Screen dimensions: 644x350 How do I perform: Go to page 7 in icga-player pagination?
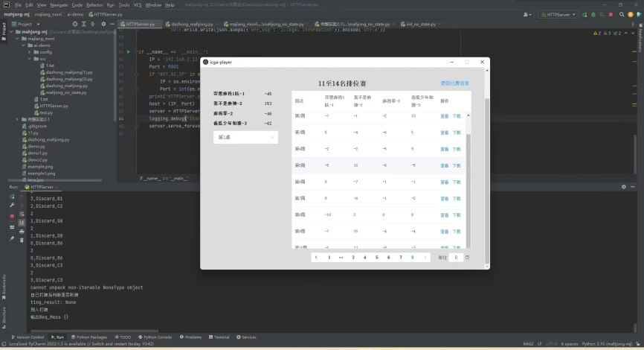[400, 258]
